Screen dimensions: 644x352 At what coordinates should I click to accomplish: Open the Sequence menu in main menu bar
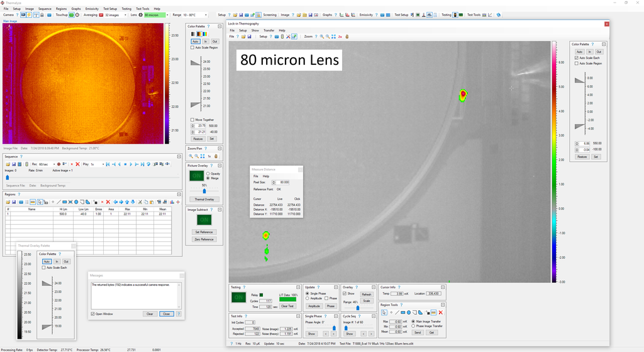coord(45,9)
